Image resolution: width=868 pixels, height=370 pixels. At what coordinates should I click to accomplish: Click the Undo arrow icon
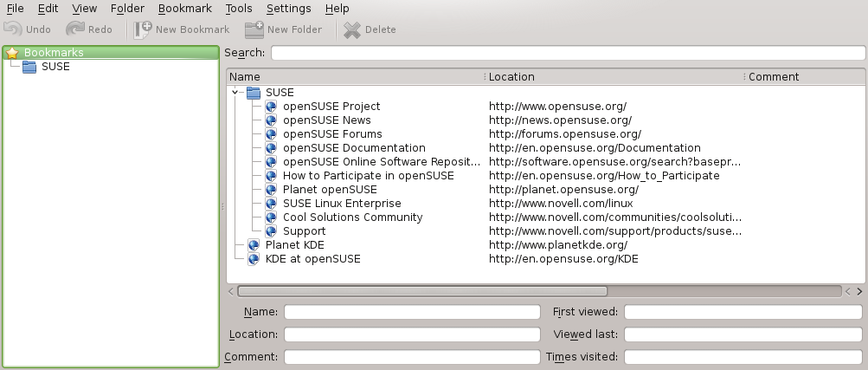click(13, 29)
